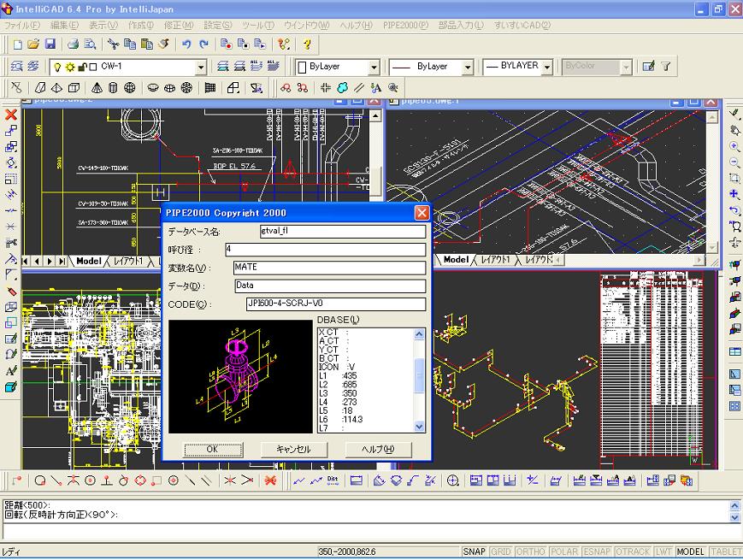
Task: Toggle MODEL space in the status bar
Action: coord(690,551)
